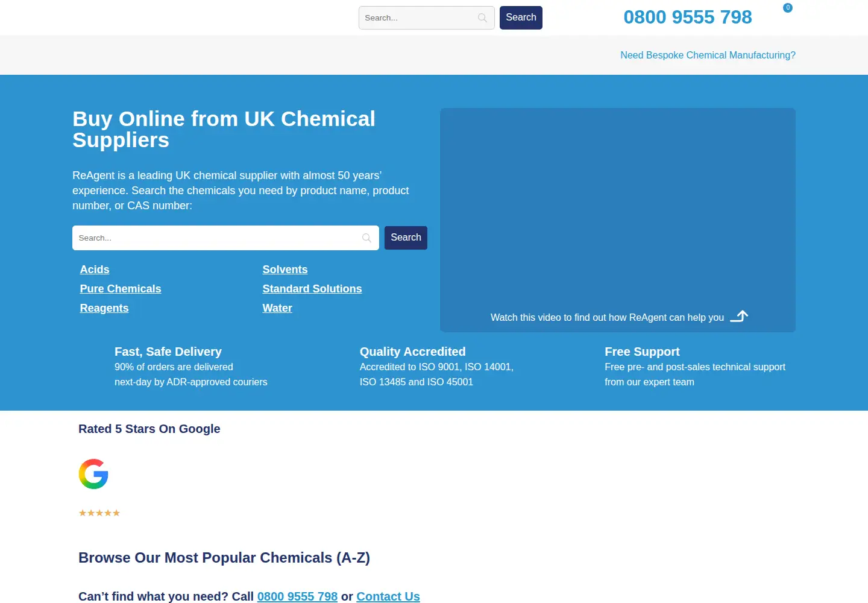Open the Solvents category link
Image resolution: width=868 pixels, height=603 pixels.
coord(285,270)
